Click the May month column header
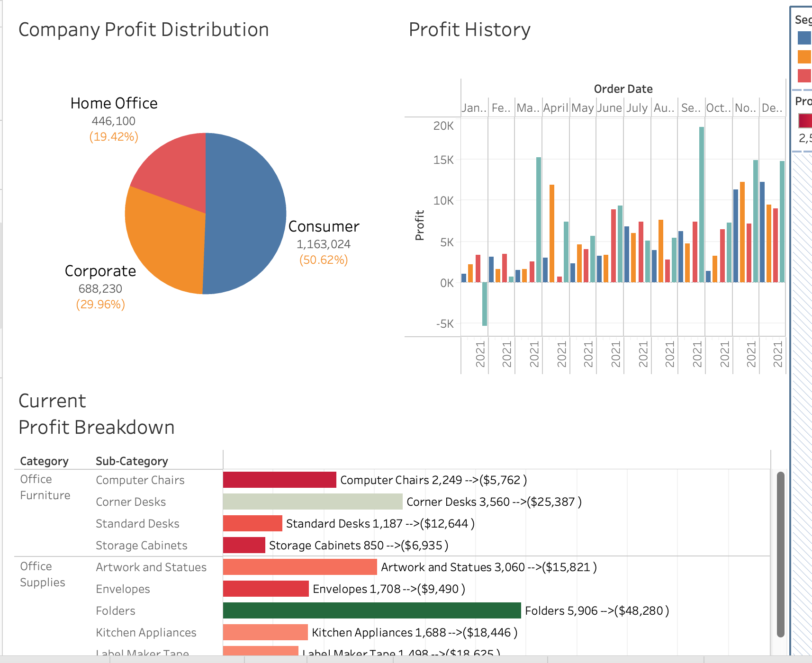The width and height of the screenshot is (812, 663). click(583, 108)
